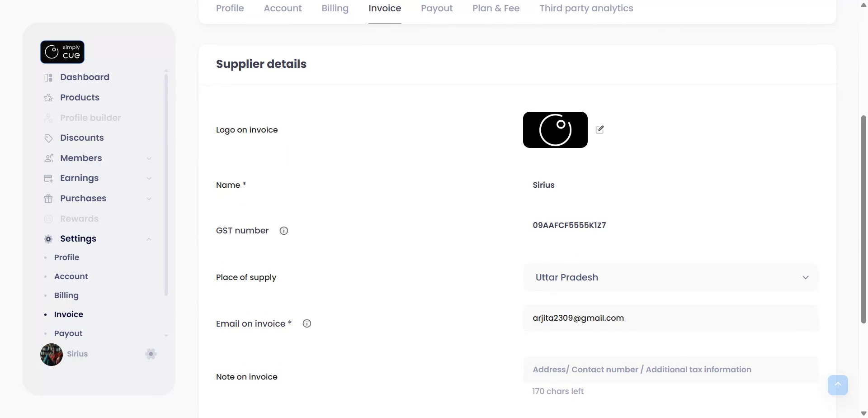
Task: Switch to the Payout tab
Action: [x=436, y=8]
